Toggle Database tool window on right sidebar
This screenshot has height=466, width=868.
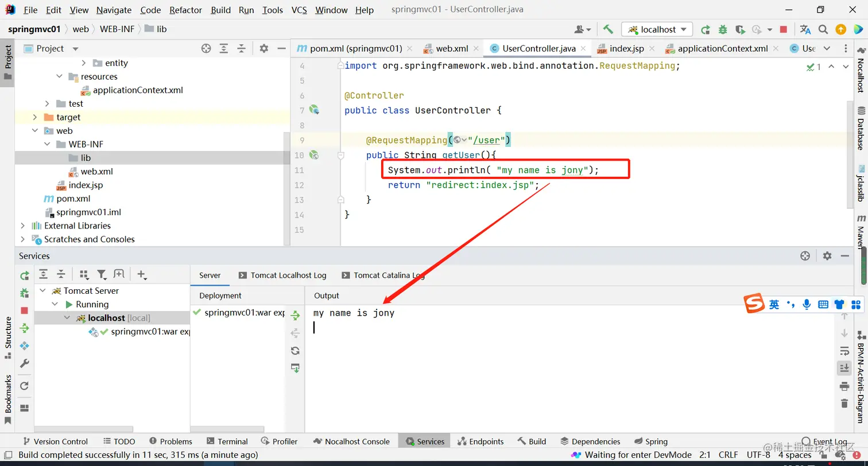(861, 129)
